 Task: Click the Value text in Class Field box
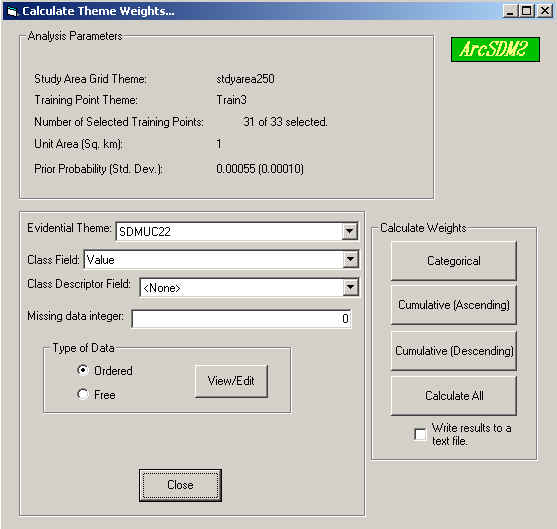click(101, 260)
